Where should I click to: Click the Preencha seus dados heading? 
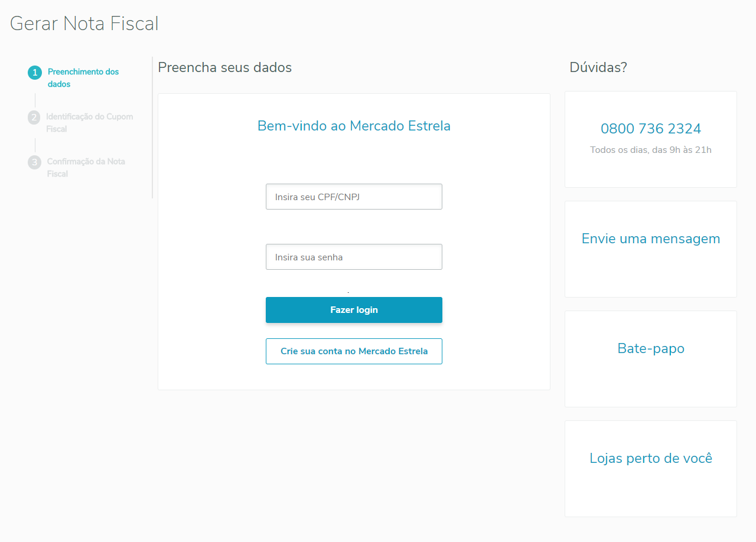tap(225, 67)
